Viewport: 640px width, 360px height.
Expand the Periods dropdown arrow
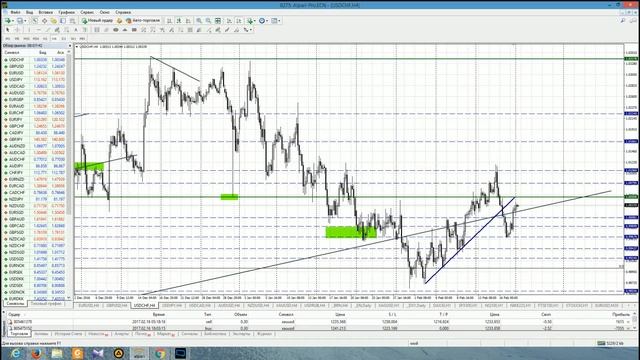[267, 20]
